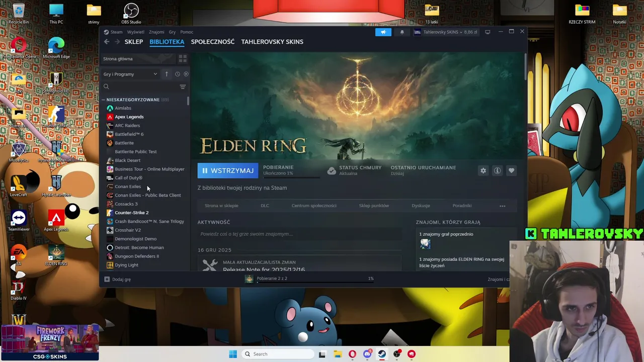Select Detroit: Become Human in library
The width and height of the screenshot is (644, 362).
click(139, 247)
